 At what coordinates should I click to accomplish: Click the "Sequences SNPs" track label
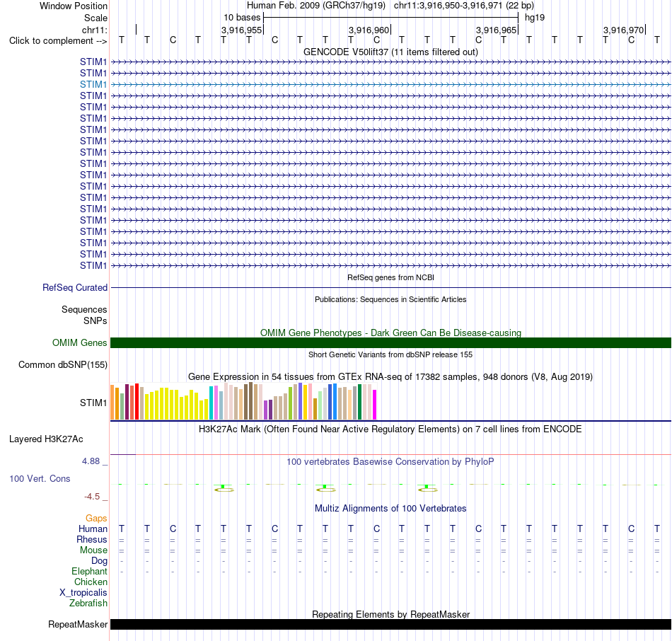(84, 315)
